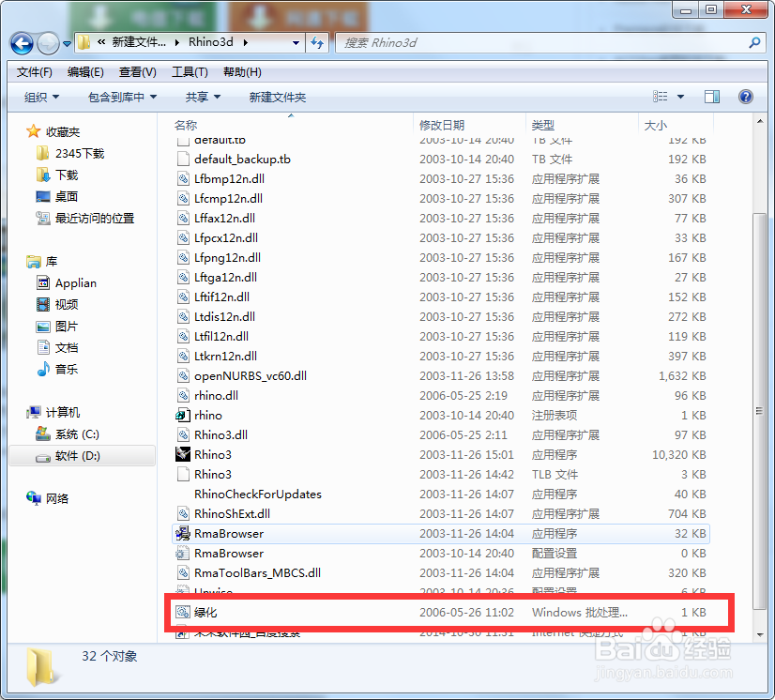Click the Forward navigation arrow button
The image size is (775, 700).
[48, 43]
